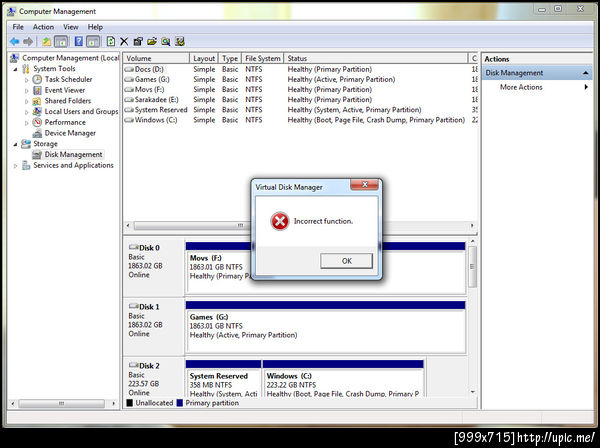600x448 pixels.
Task: Collapse the Storage tree node
Action: 15,144
